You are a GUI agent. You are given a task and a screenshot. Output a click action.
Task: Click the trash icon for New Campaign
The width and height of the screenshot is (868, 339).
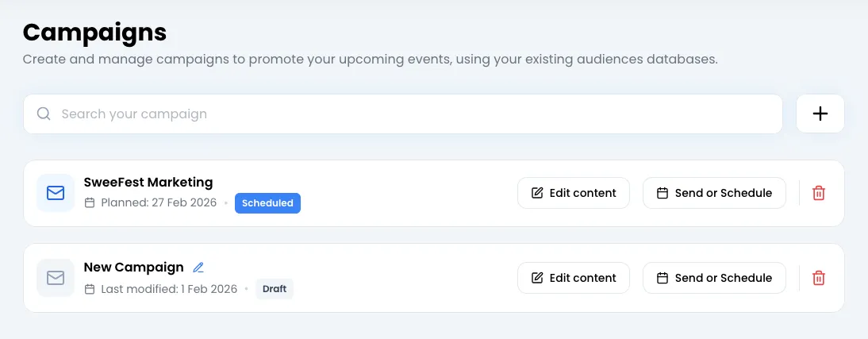click(819, 278)
